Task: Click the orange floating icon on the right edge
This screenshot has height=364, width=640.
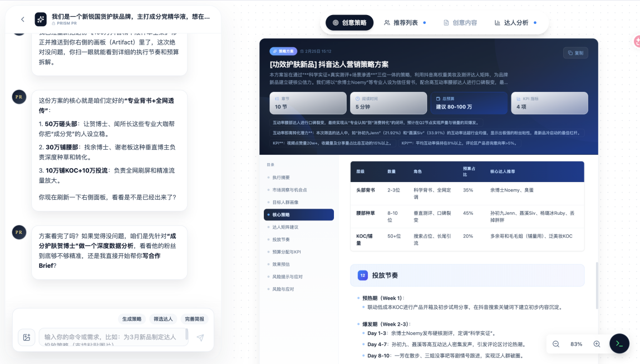Action: click(637, 41)
